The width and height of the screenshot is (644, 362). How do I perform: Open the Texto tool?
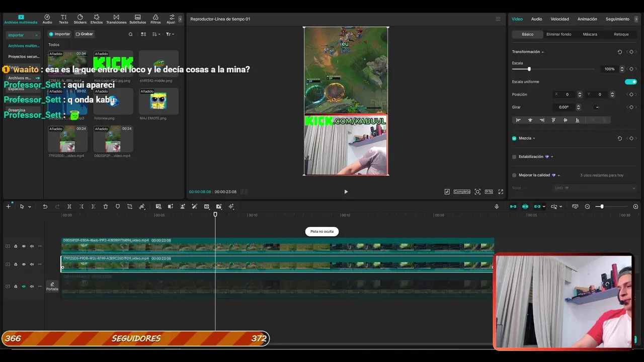click(x=63, y=19)
